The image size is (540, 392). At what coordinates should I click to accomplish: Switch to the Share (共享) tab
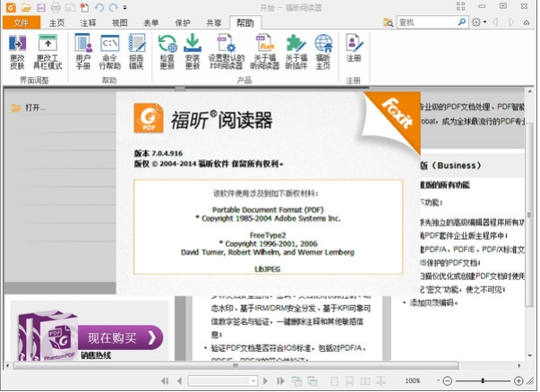[214, 22]
